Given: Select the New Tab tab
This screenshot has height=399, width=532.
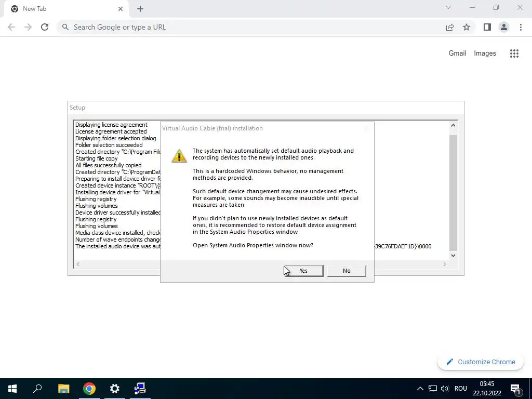Looking at the screenshot, I should 66,9.
